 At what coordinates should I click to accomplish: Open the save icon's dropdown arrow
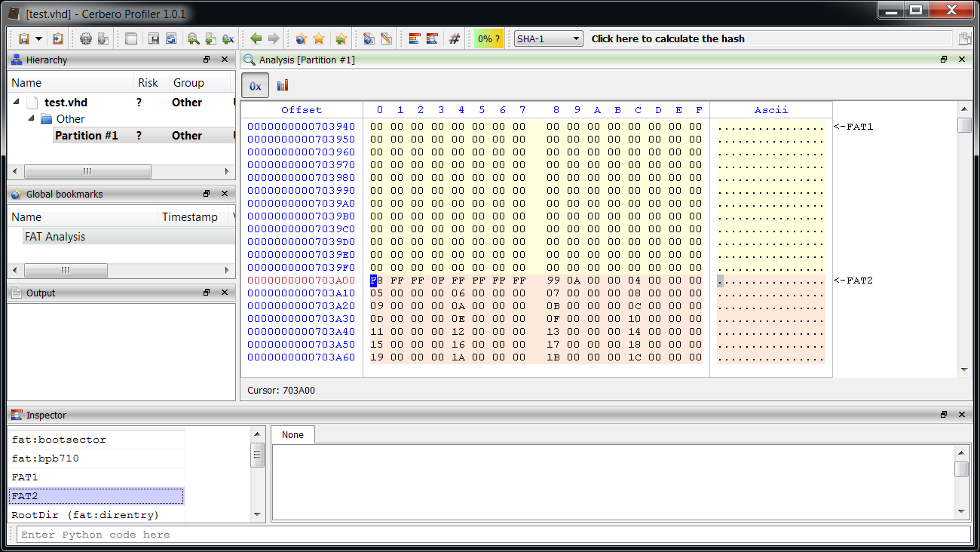pos(38,38)
